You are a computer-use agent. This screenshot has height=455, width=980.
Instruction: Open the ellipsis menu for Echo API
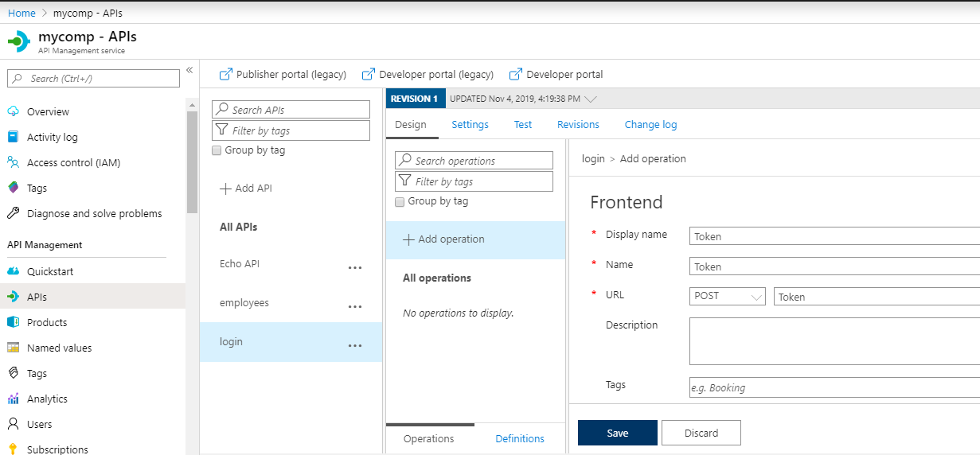355,268
